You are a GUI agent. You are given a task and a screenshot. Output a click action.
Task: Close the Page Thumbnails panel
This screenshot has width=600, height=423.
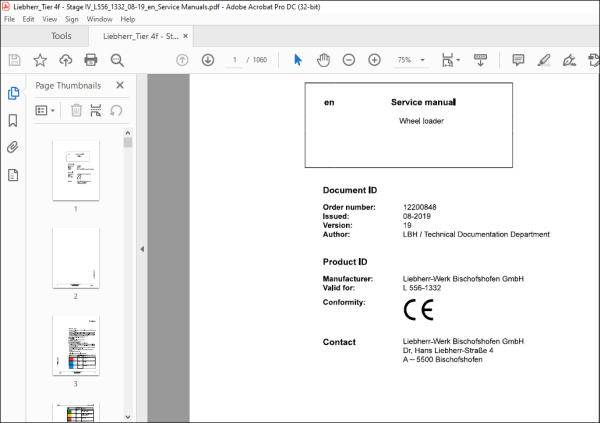click(x=120, y=85)
